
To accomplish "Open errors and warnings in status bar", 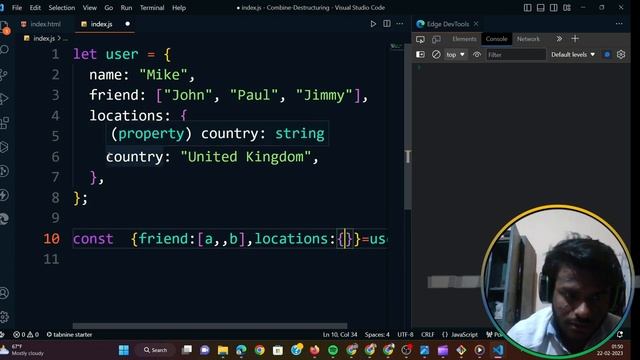I will coord(26,335).
